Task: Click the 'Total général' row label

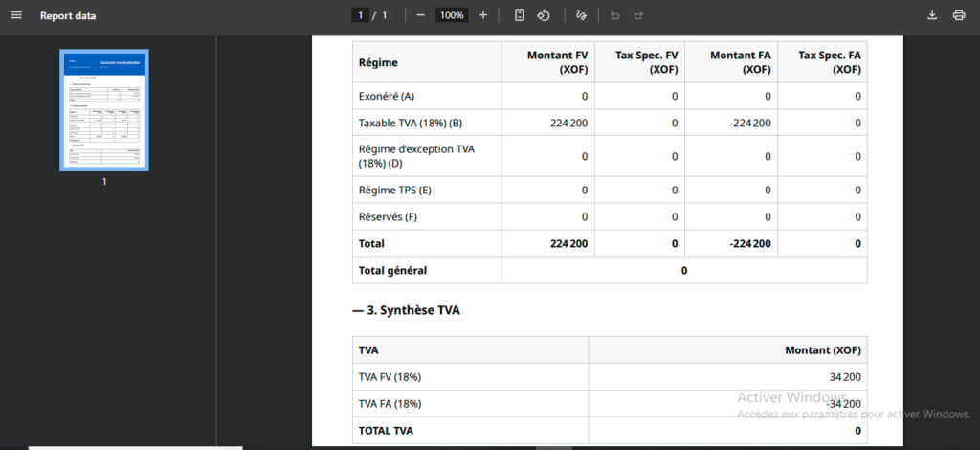Action: tap(392, 271)
